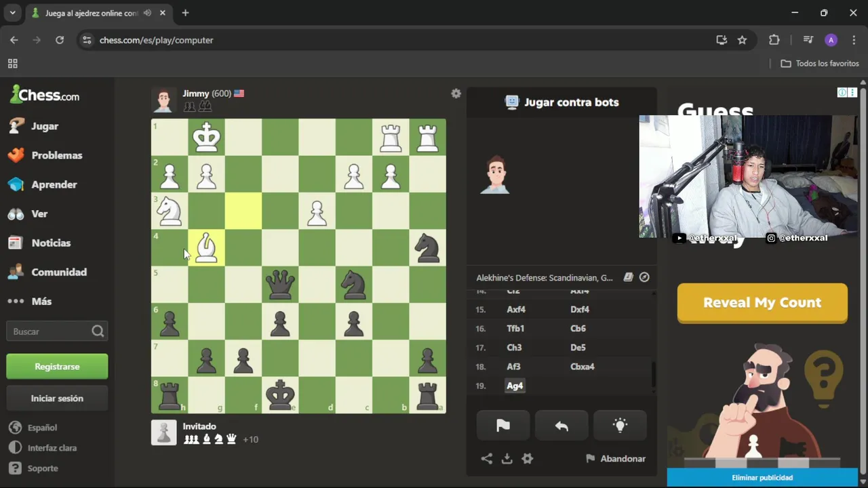Select the black knight next to the queen

354,285
